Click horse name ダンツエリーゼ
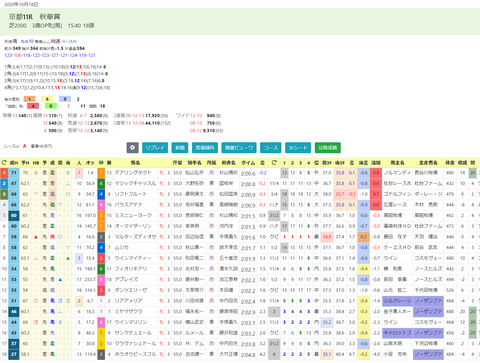480x363 pixels. (x=131, y=290)
